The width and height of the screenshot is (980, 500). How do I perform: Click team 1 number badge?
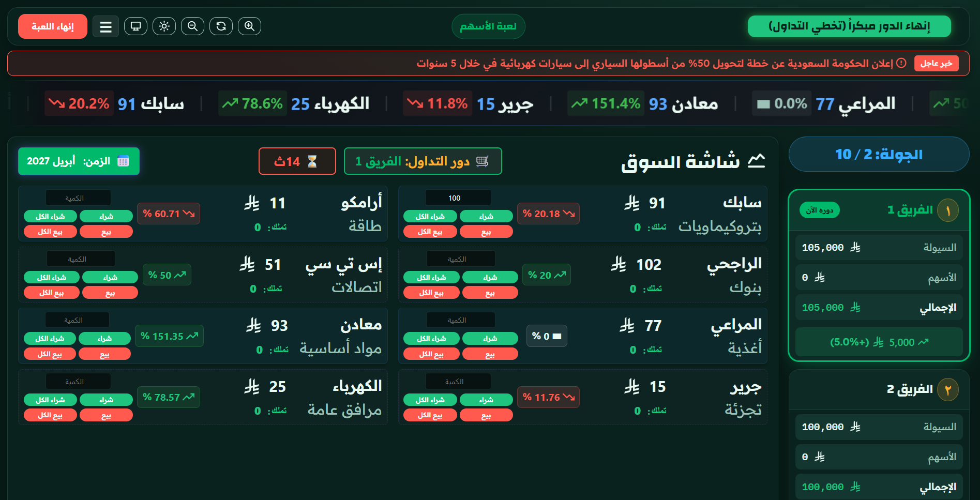point(948,210)
